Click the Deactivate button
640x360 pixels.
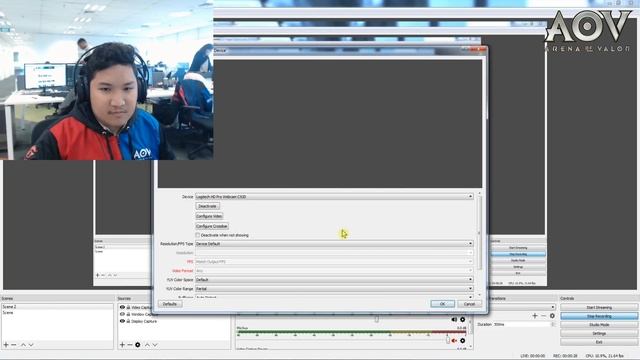[207, 206]
